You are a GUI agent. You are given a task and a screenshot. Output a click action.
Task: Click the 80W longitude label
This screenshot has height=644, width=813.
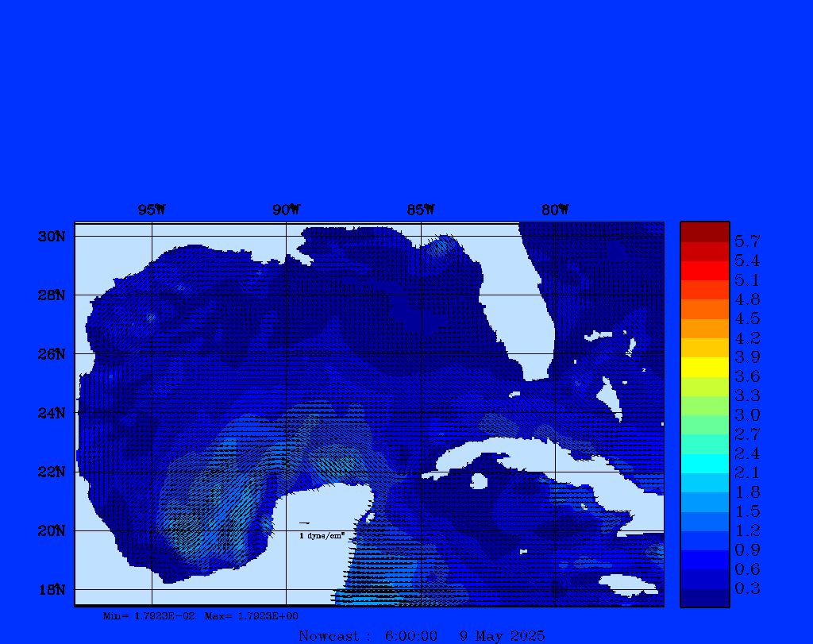pos(555,210)
